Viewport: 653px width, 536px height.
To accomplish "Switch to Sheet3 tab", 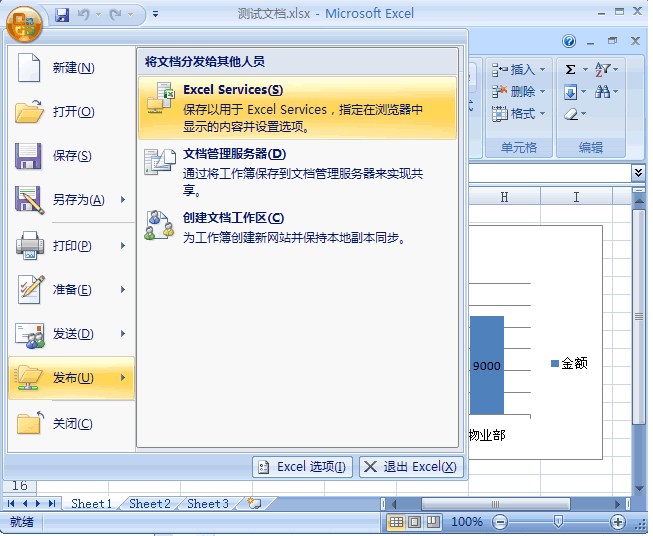I will pyautogui.click(x=208, y=504).
